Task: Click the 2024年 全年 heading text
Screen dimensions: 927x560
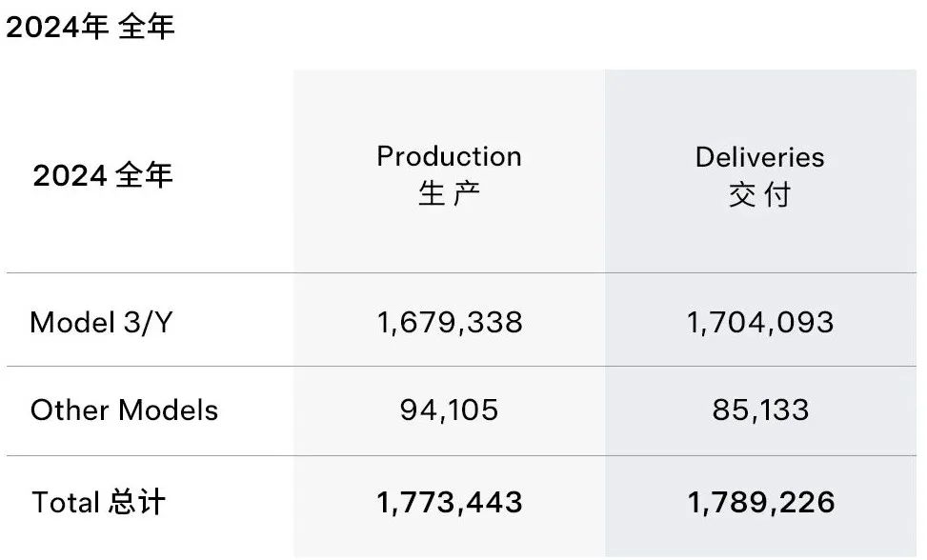Action: click(91, 28)
